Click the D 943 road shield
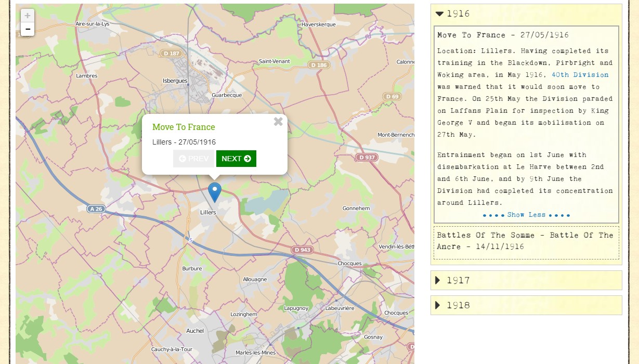639x364 pixels. pos(302,250)
